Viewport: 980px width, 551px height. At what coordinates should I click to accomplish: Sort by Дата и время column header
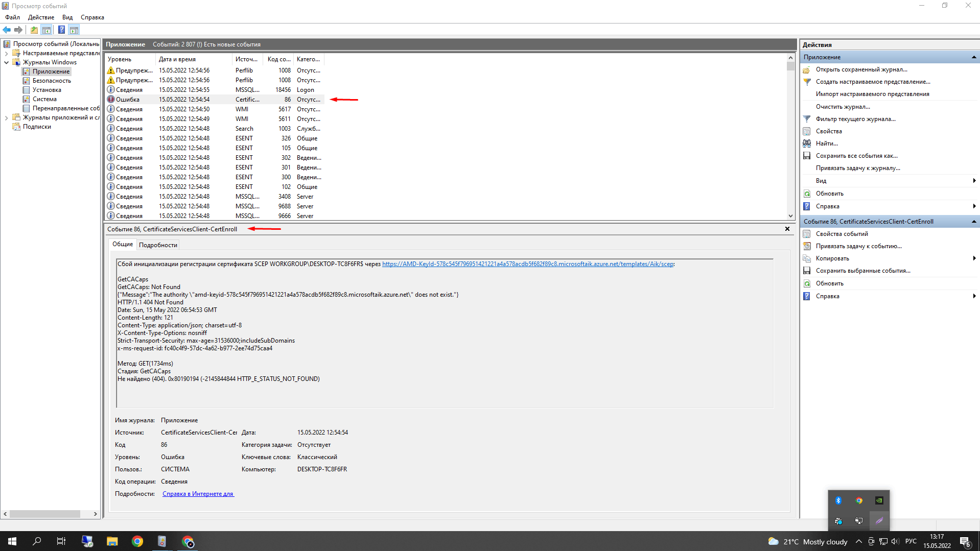(x=193, y=59)
